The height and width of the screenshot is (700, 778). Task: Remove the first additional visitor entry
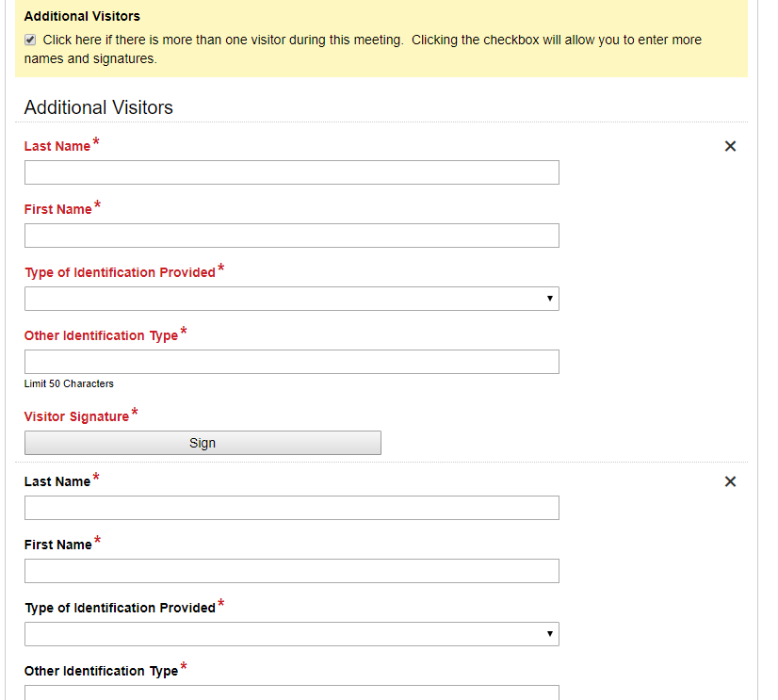click(730, 146)
